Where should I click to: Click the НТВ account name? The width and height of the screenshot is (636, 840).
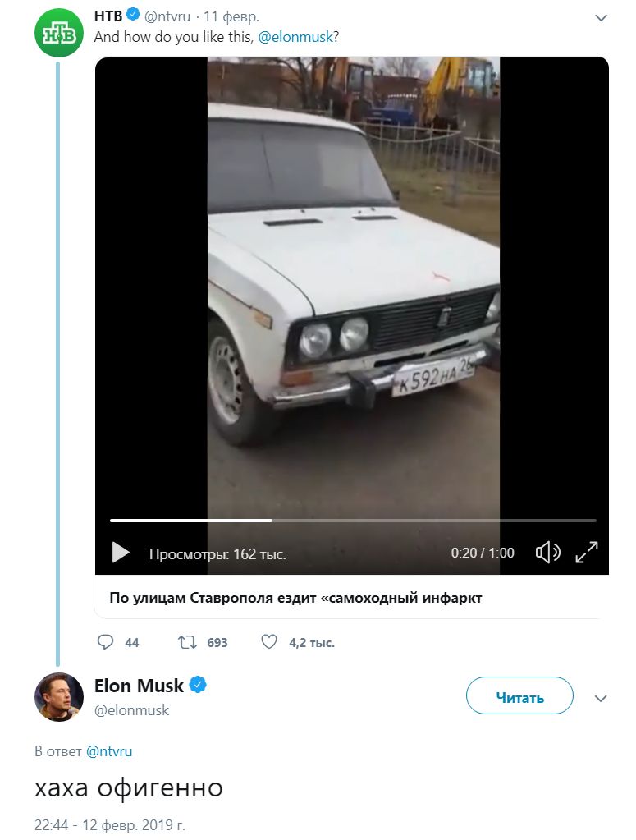tap(108, 16)
